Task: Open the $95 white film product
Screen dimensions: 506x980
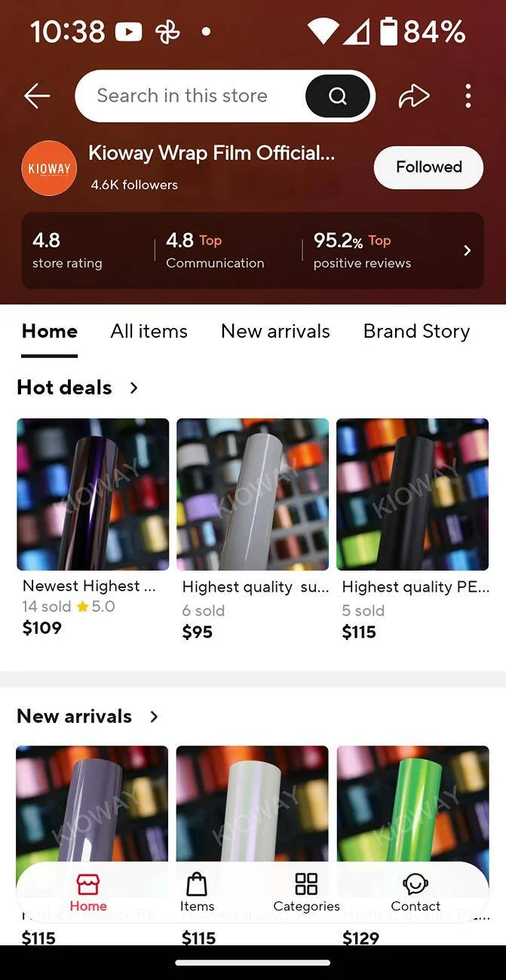Action: click(253, 529)
